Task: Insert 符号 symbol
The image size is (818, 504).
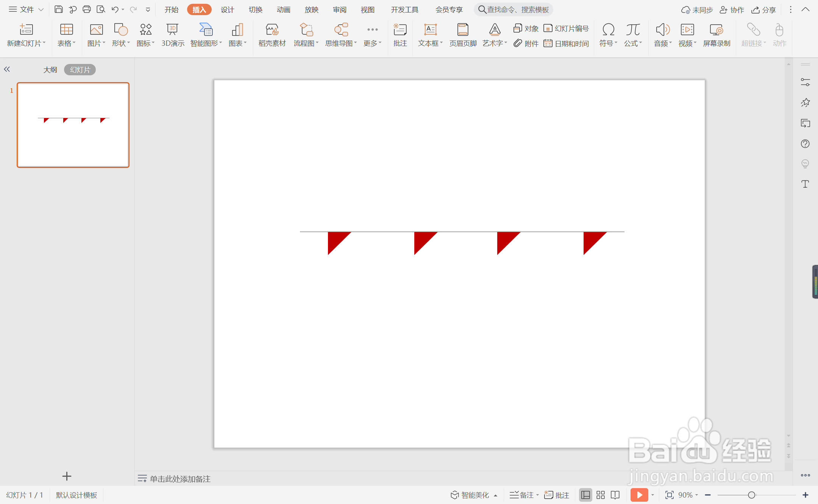Action: (608, 35)
